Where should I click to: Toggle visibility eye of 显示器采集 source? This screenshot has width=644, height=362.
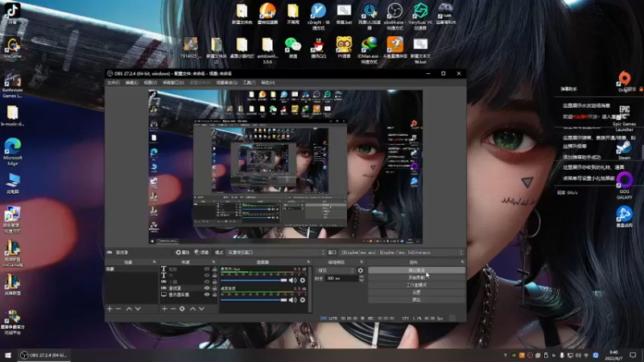(207, 294)
